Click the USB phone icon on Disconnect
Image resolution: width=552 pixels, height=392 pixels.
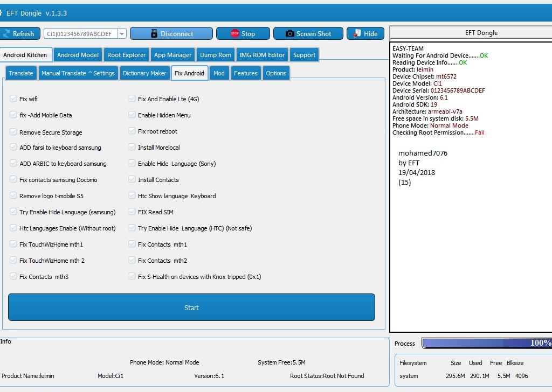click(154, 34)
